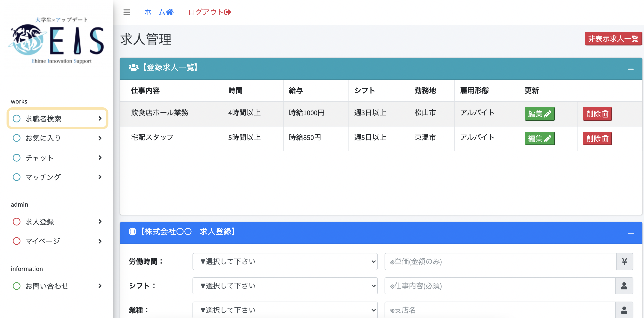This screenshot has height=318, width=644.
Task: Click the person icon next to 仕事内容 field
Action: 624,286
